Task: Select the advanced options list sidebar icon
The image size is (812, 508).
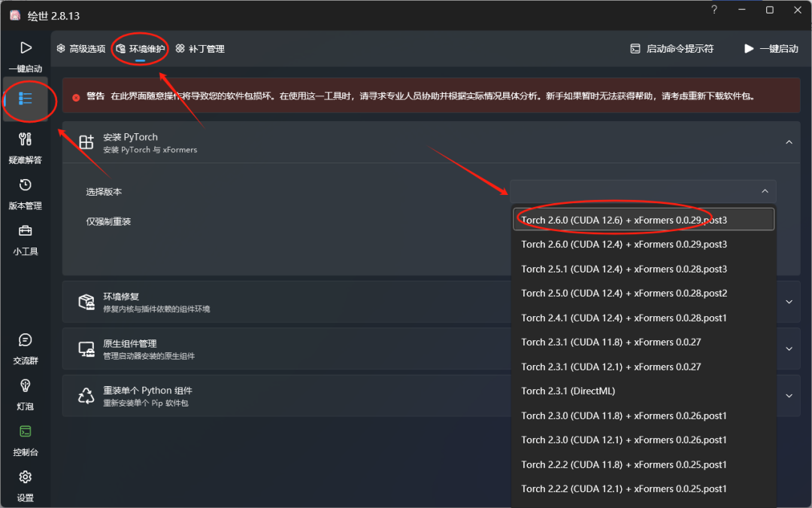Action: [x=26, y=99]
